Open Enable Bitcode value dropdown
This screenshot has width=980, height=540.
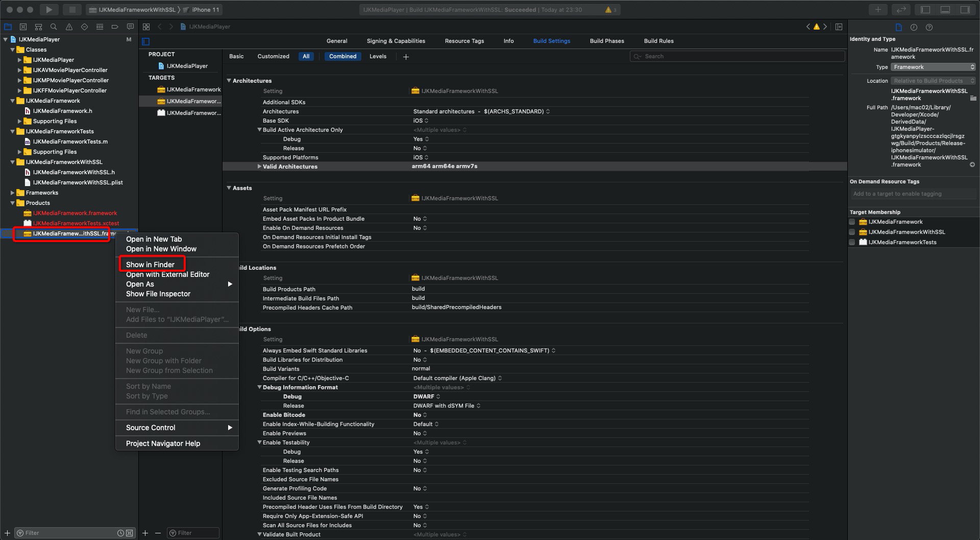(421, 415)
